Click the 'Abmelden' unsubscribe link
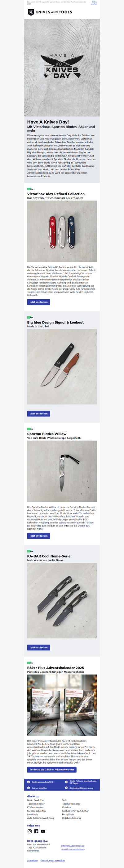The width and height of the screenshot is (124, 868). point(32,860)
